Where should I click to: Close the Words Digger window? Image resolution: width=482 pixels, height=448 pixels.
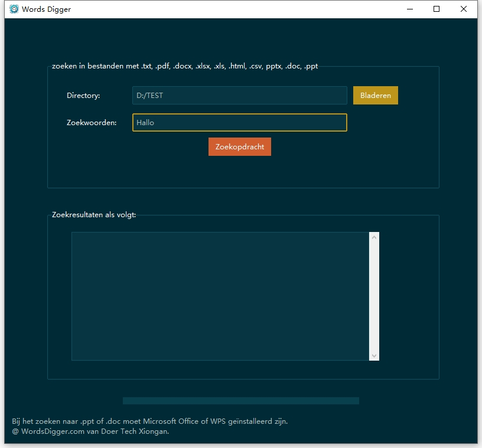pos(464,9)
